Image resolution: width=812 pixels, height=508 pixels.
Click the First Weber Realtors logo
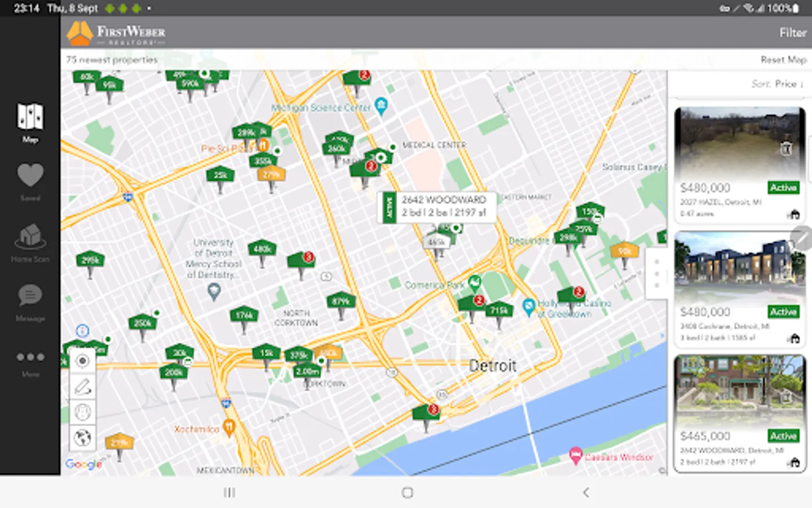[116, 33]
